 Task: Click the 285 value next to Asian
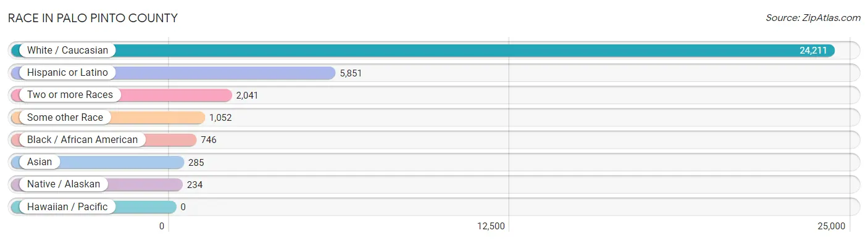point(196,162)
